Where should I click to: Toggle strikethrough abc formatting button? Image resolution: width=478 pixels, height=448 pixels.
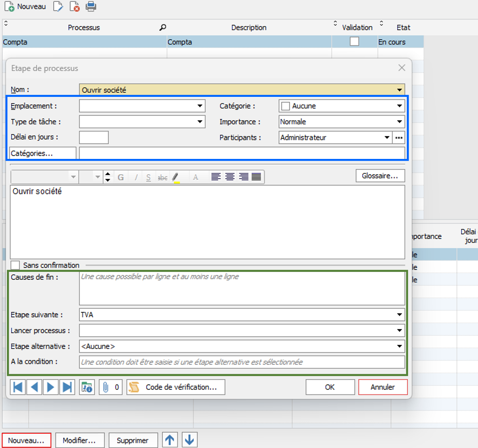coord(162,177)
